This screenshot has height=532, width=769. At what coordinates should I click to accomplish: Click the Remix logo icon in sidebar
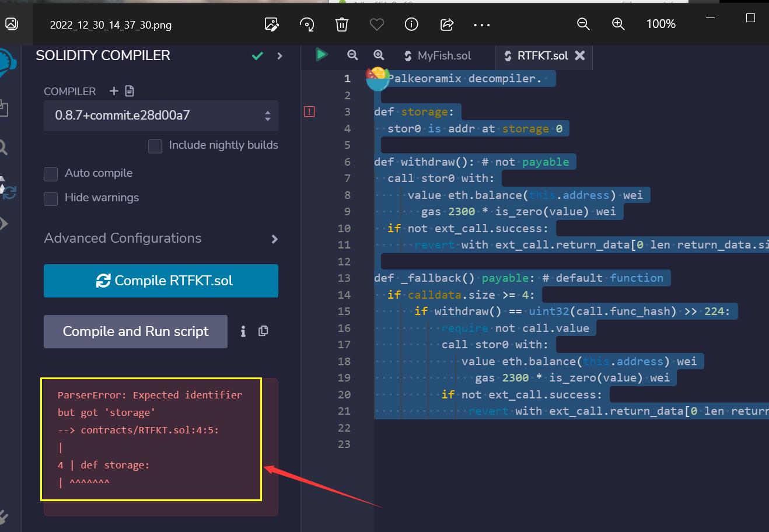7,61
